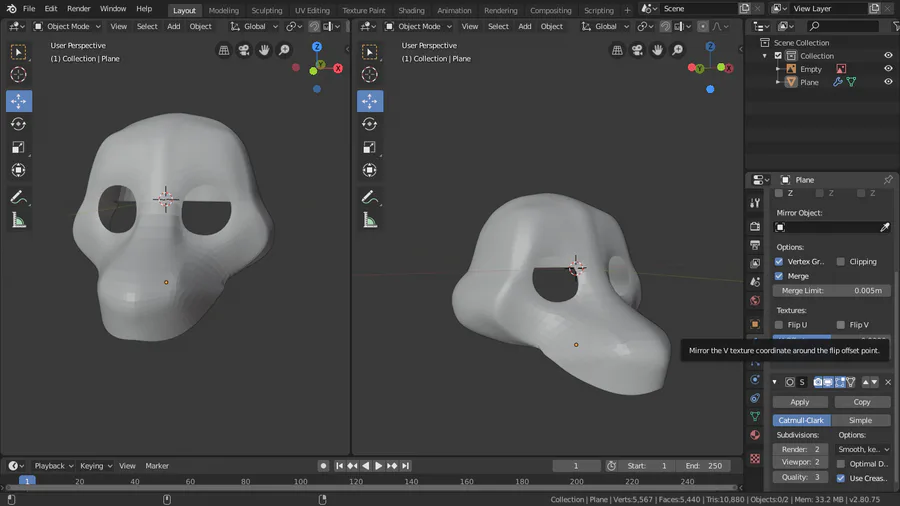Click the Apply modifier button
Screen dimensions: 900x506
[800, 402]
